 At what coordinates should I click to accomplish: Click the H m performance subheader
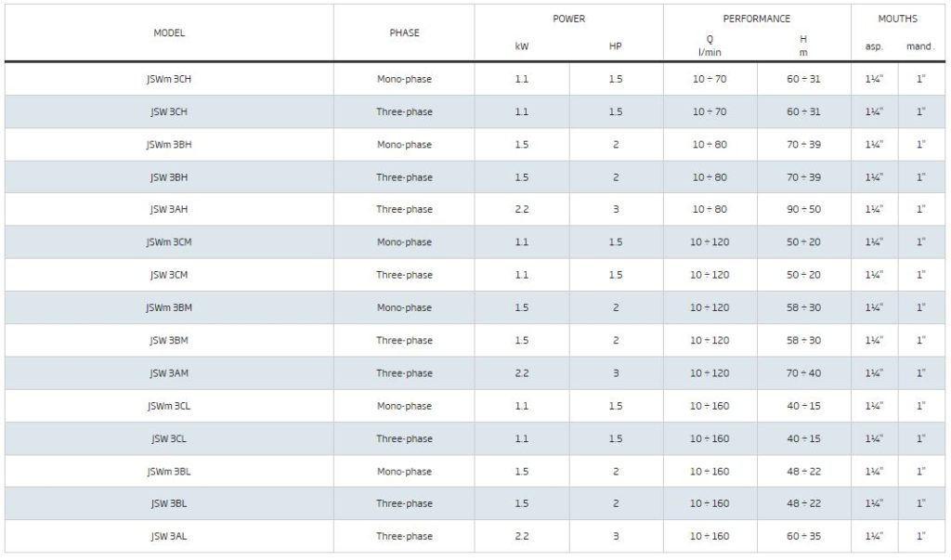(803, 46)
